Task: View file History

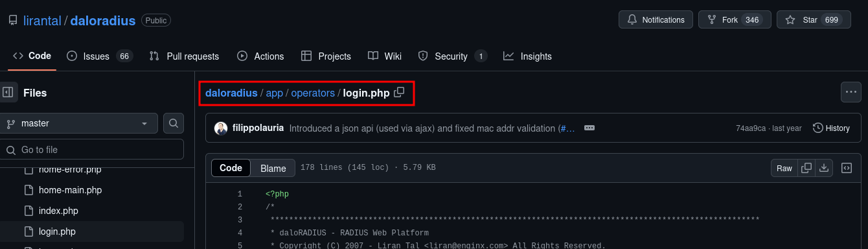Action: pyautogui.click(x=832, y=128)
